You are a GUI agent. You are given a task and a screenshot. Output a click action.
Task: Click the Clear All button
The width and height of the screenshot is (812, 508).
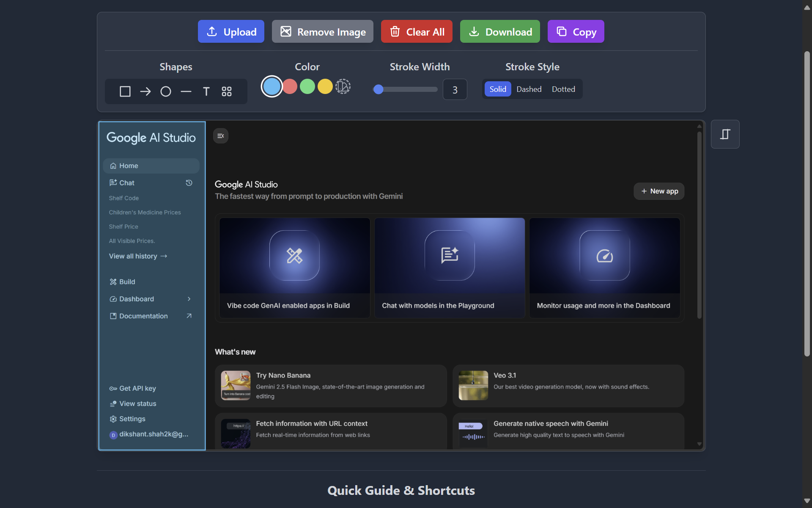(x=417, y=31)
